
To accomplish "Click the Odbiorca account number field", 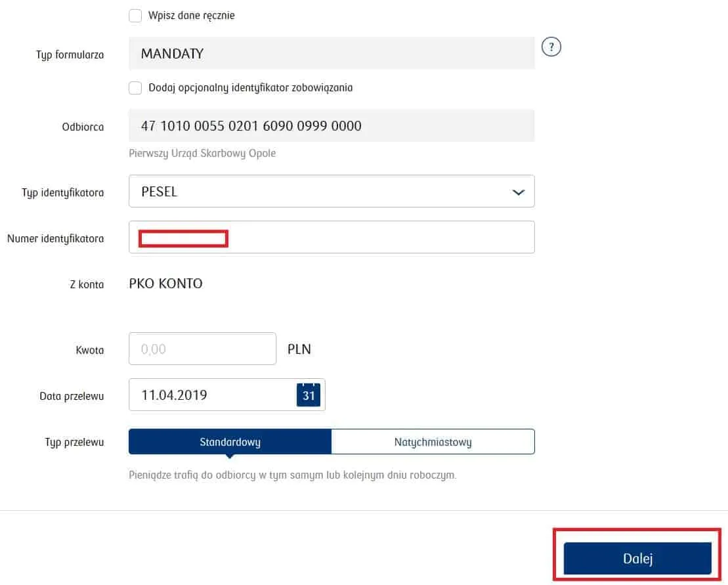I will click(332, 126).
